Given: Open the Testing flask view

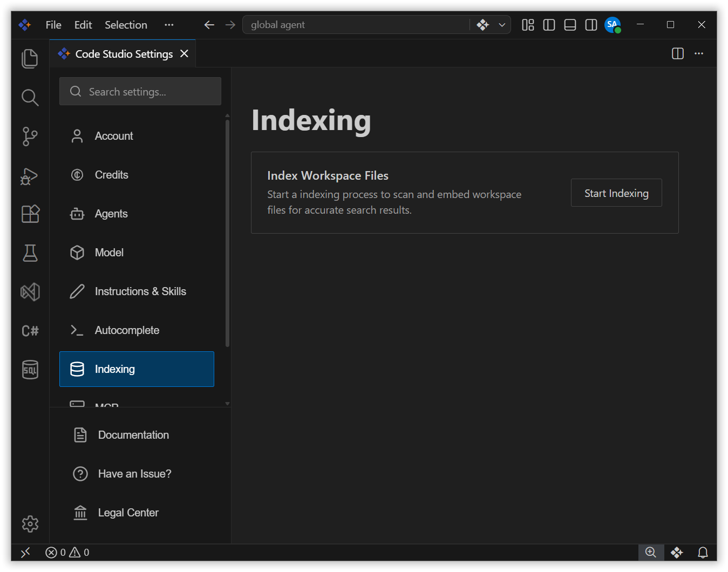Looking at the screenshot, I should 30,253.
